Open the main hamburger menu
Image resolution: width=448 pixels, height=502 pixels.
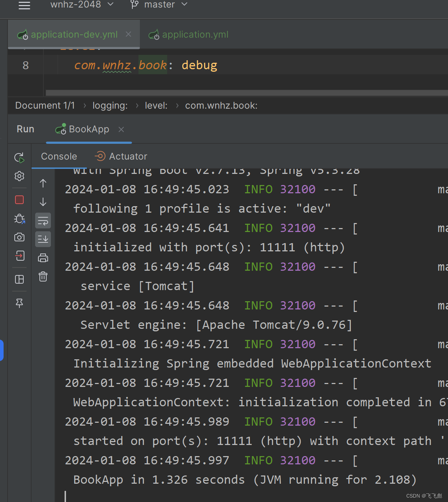tap(24, 5)
